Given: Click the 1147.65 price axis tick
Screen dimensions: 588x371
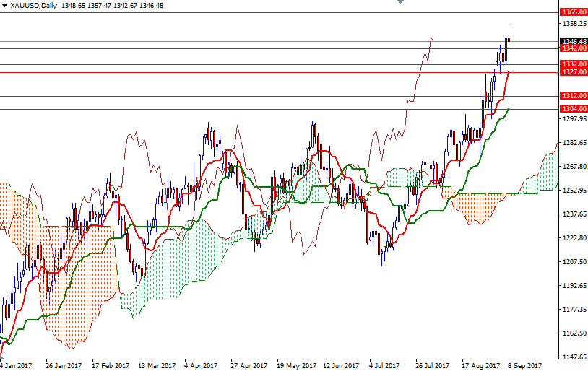Looking at the screenshot, I should coord(573,357).
